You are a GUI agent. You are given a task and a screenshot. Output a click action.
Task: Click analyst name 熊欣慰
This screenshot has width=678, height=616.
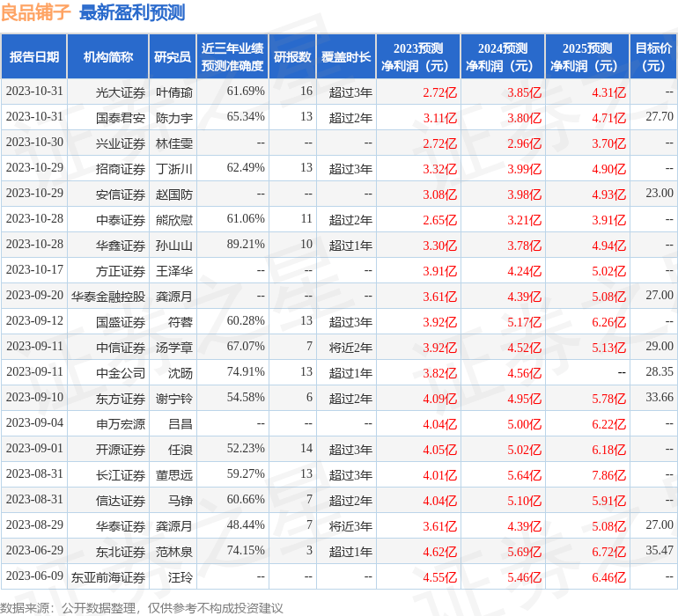click(173, 220)
